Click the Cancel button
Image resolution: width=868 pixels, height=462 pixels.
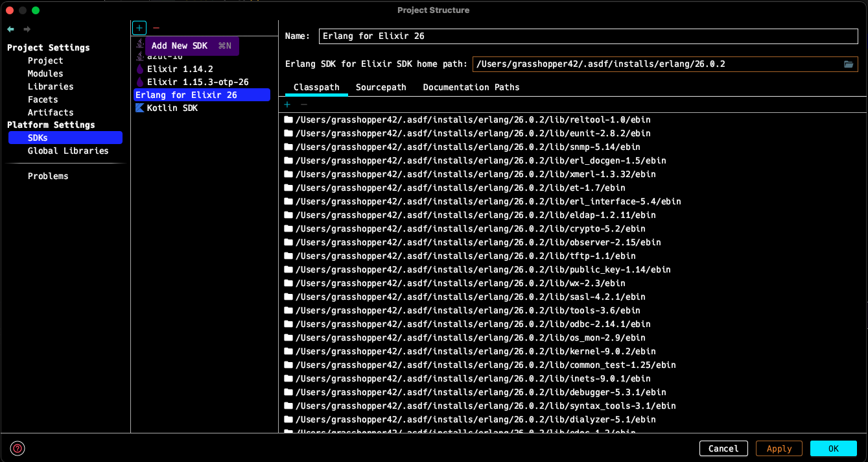click(x=723, y=448)
